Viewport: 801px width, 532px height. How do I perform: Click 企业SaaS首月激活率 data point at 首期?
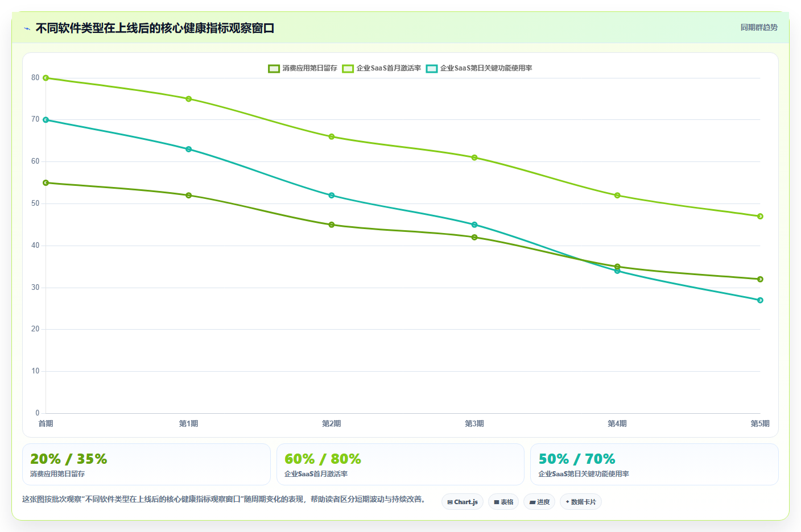tap(46, 78)
